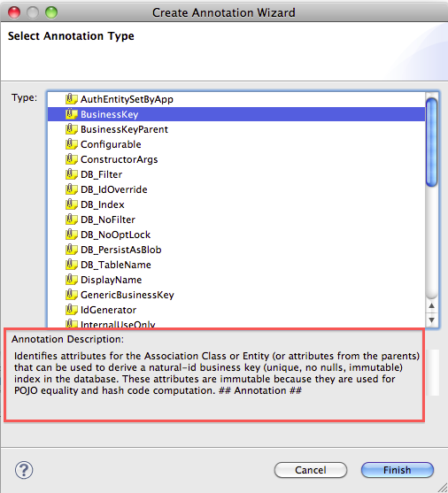This screenshot has width=448, height=493.
Task: Select DB_IdOverride in the type list
Action: click(x=236, y=189)
